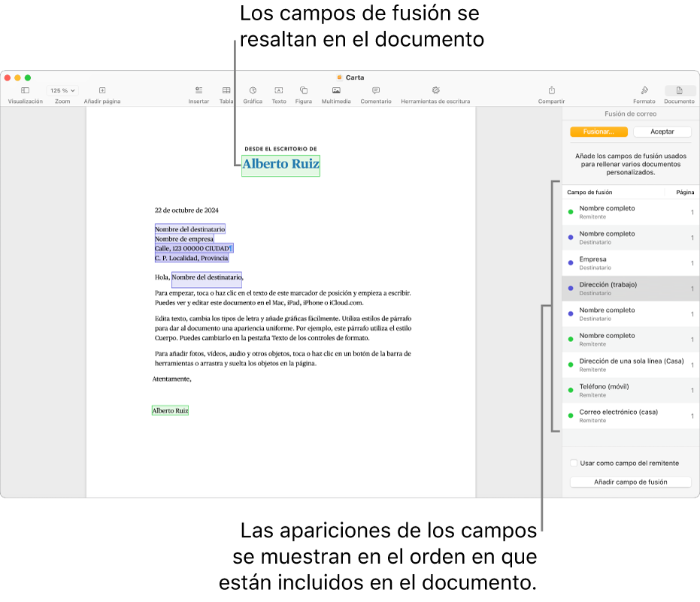
Task: Click Calle, 123 00000 CIUDAD address field
Action: [193, 248]
